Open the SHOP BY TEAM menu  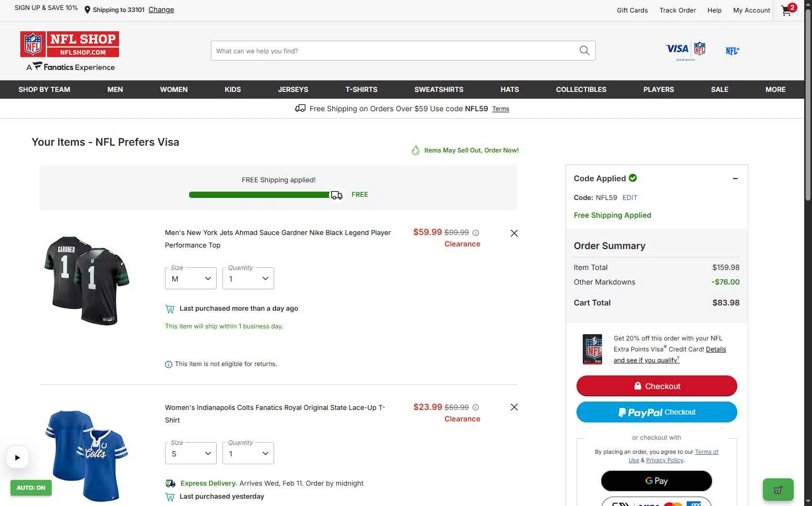pos(44,90)
